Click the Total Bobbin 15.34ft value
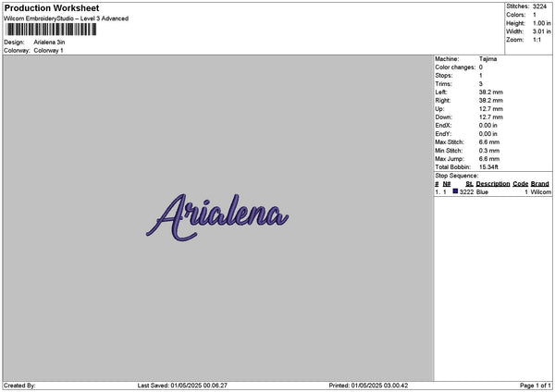Screen dimensions: 555x392 pos(488,167)
